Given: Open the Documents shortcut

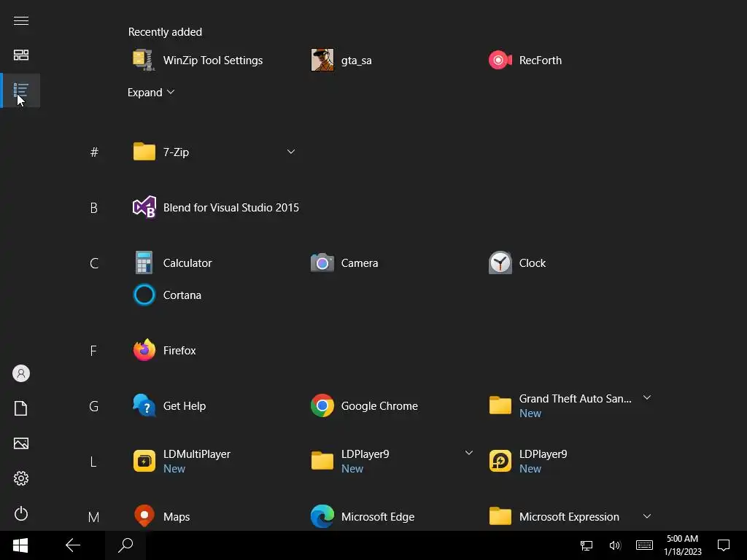Looking at the screenshot, I should (21, 408).
